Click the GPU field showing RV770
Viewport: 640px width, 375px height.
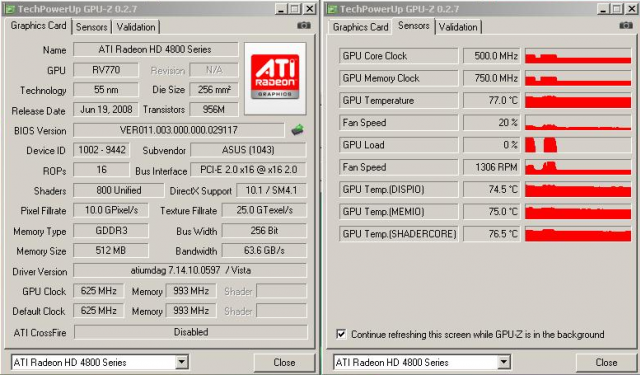coord(106,70)
